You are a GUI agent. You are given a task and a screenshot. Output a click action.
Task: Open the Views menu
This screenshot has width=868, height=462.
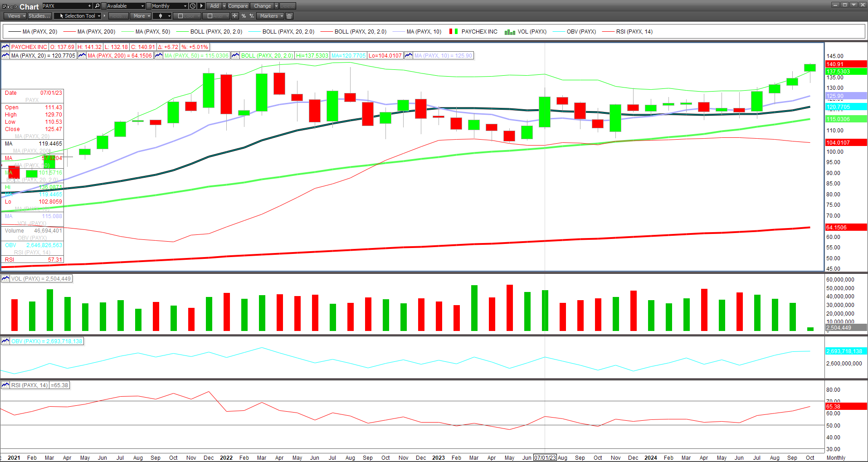tap(16, 16)
